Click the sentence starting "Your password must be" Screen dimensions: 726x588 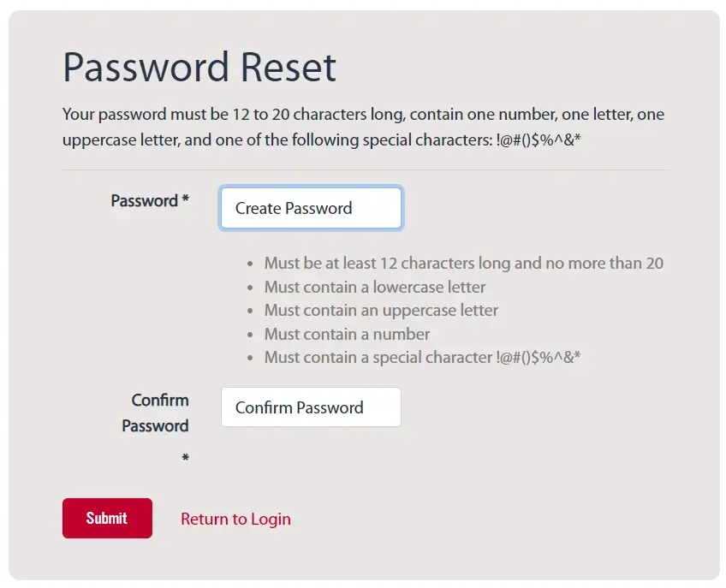[364, 127]
